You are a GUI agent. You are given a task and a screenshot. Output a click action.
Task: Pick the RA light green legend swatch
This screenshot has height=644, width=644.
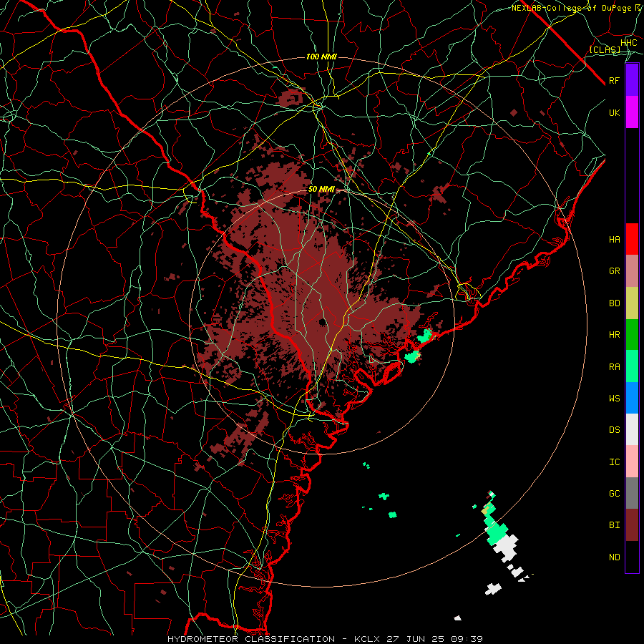click(632, 366)
